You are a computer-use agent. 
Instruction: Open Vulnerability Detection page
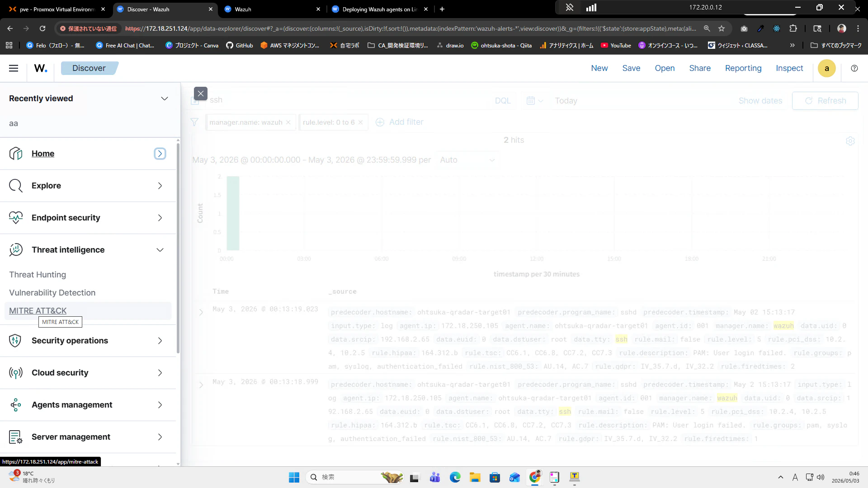tap(52, 293)
